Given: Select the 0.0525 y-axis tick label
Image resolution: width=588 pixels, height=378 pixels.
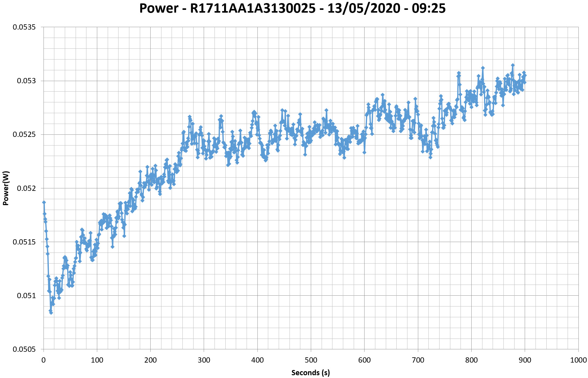Looking at the screenshot, I should (x=24, y=134).
